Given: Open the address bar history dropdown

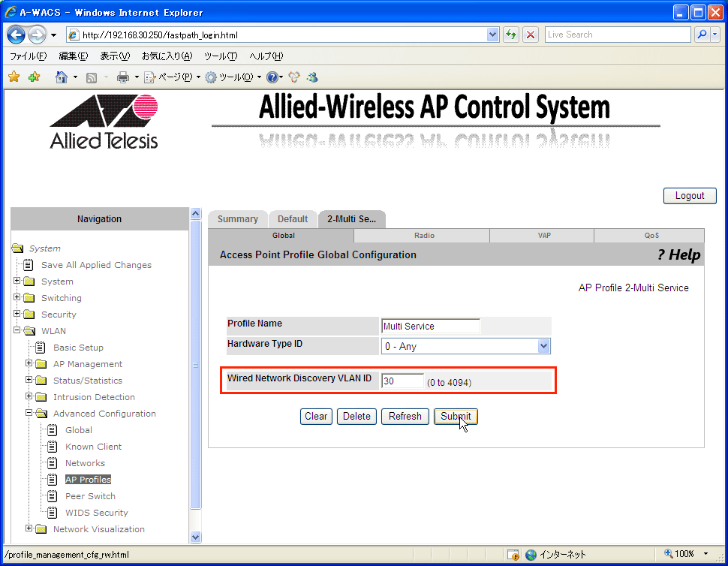Looking at the screenshot, I should 492,35.
